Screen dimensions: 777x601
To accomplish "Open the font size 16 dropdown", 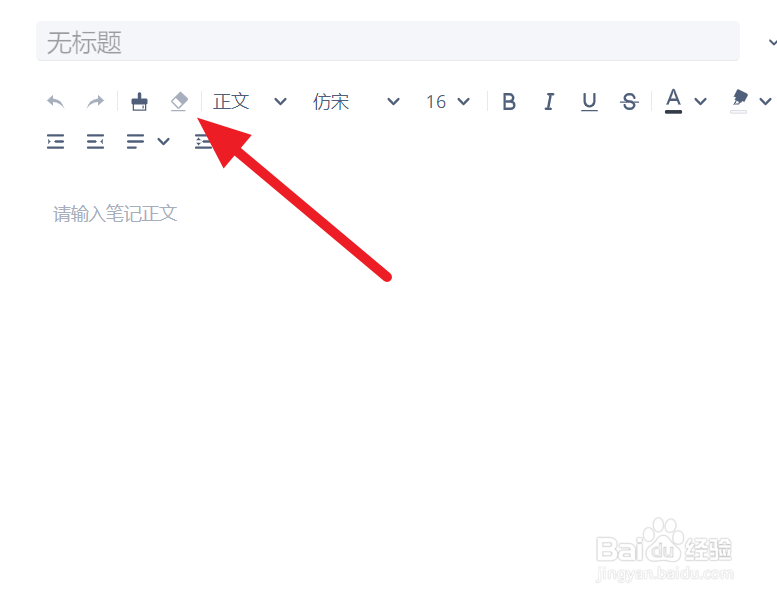I will [x=448, y=102].
